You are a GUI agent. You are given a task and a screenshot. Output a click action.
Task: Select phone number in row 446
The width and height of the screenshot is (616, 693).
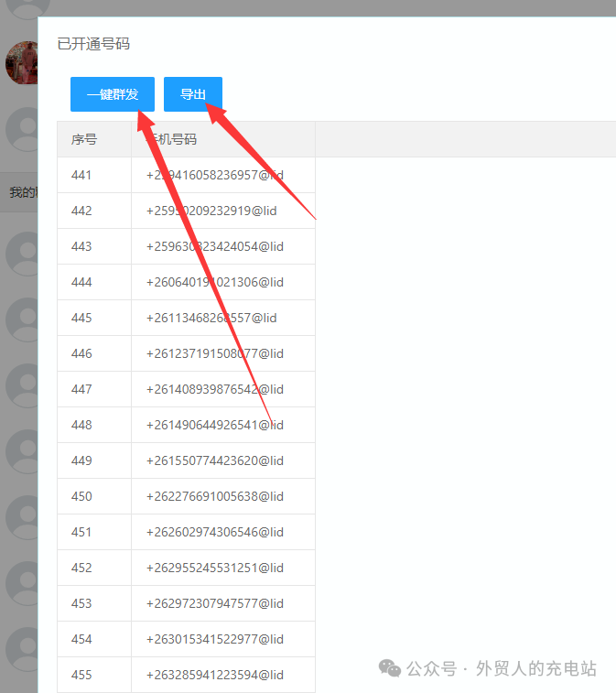pyautogui.click(x=215, y=353)
